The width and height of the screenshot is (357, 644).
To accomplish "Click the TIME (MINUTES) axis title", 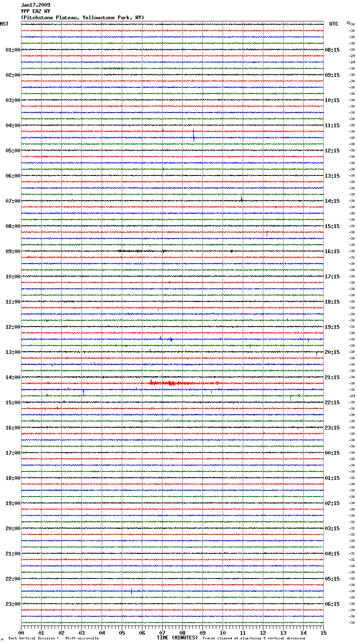I will (177, 638).
